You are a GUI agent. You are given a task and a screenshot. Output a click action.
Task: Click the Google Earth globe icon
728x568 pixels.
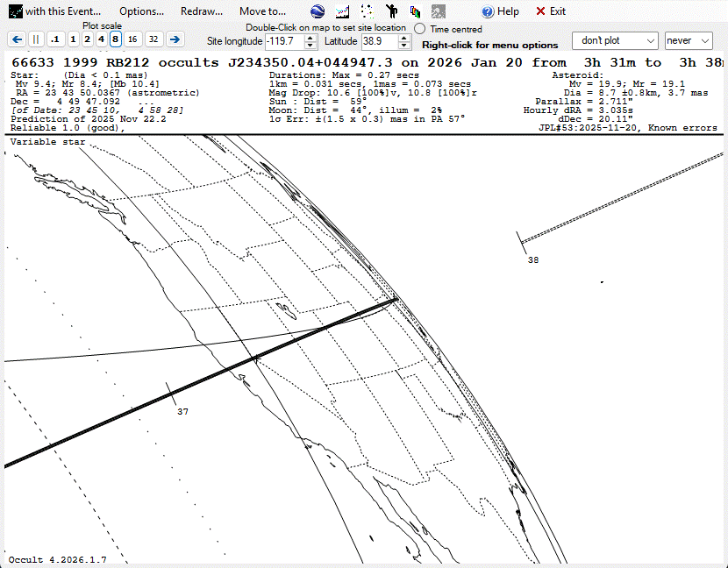click(x=318, y=11)
